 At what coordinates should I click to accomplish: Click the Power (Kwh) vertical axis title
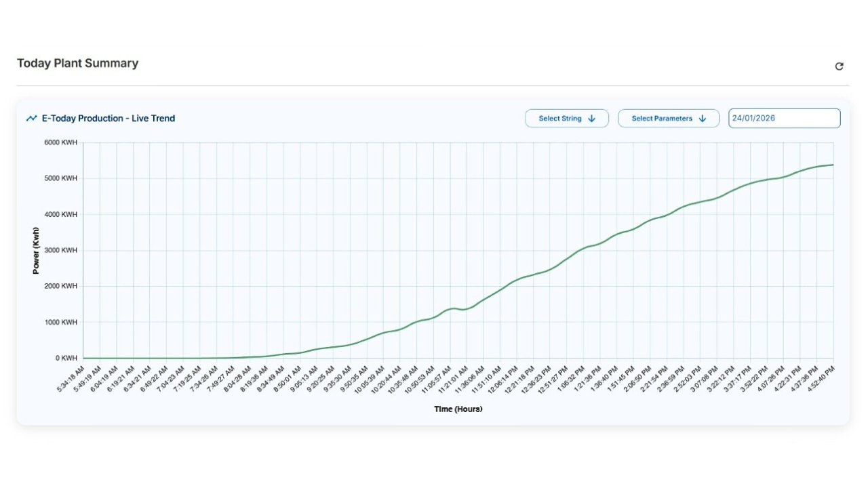point(36,251)
